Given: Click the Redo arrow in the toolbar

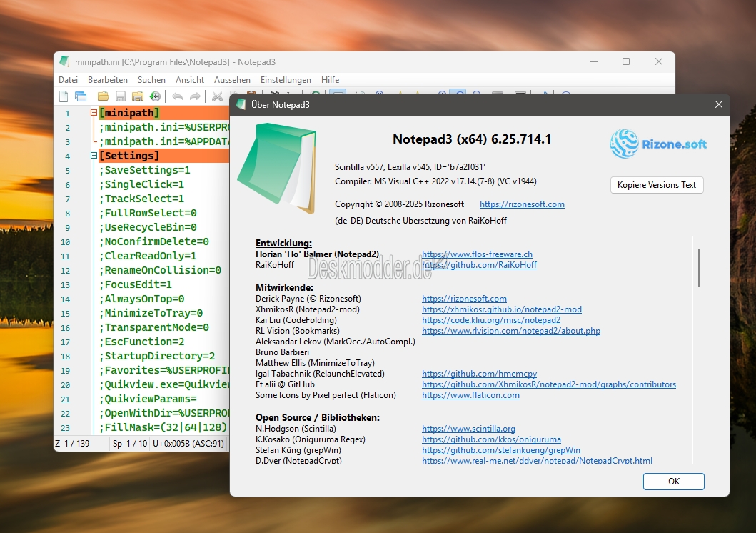Looking at the screenshot, I should click(195, 96).
